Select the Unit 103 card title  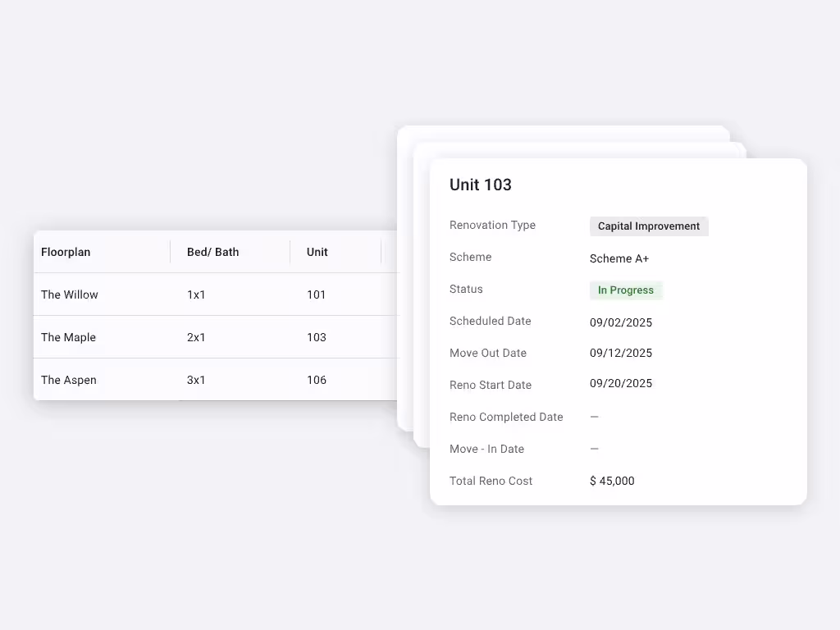point(480,185)
